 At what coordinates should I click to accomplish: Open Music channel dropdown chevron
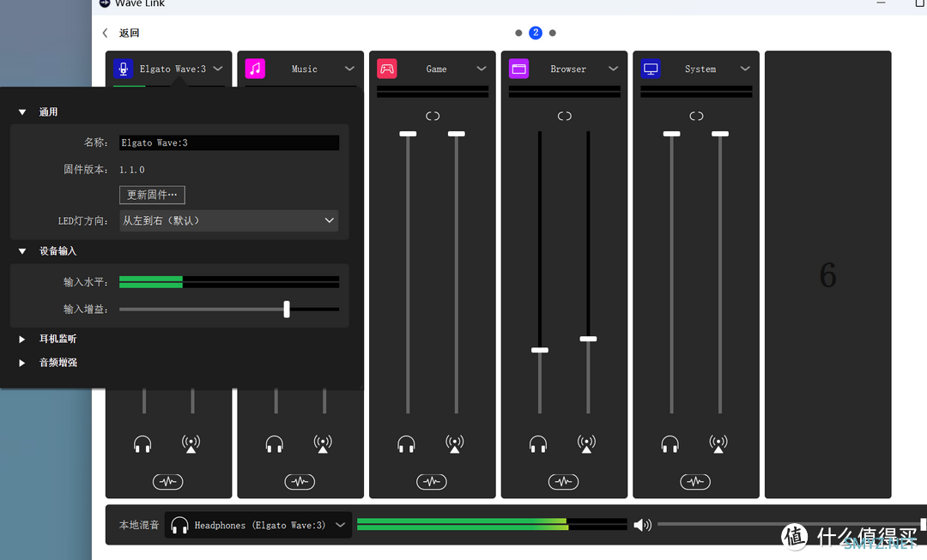tap(350, 69)
